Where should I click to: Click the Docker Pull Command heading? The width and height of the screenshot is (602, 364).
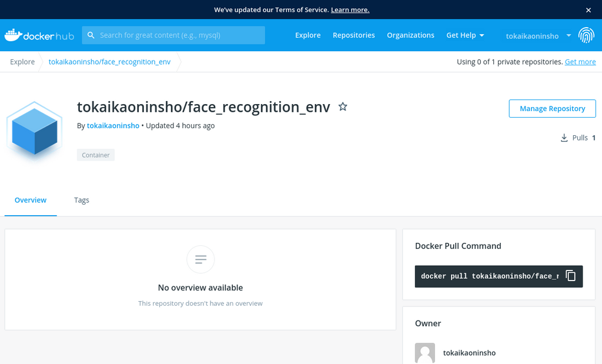458,246
